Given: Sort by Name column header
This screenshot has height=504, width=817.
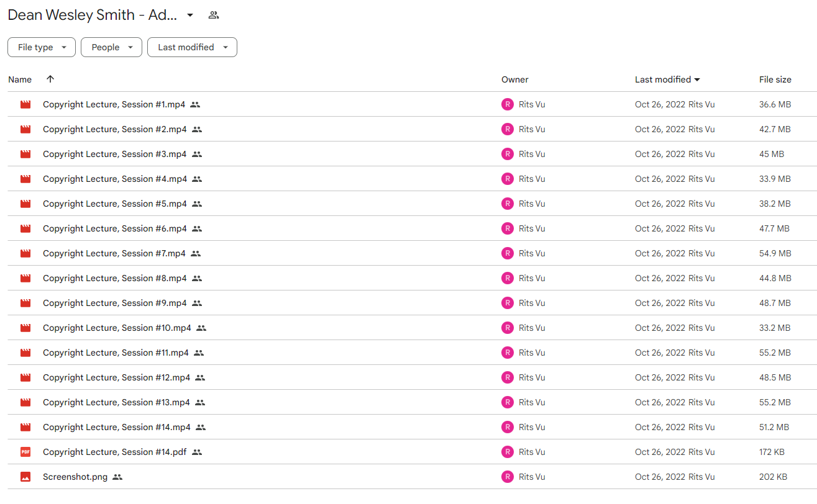Looking at the screenshot, I should (x=20, y=79).
